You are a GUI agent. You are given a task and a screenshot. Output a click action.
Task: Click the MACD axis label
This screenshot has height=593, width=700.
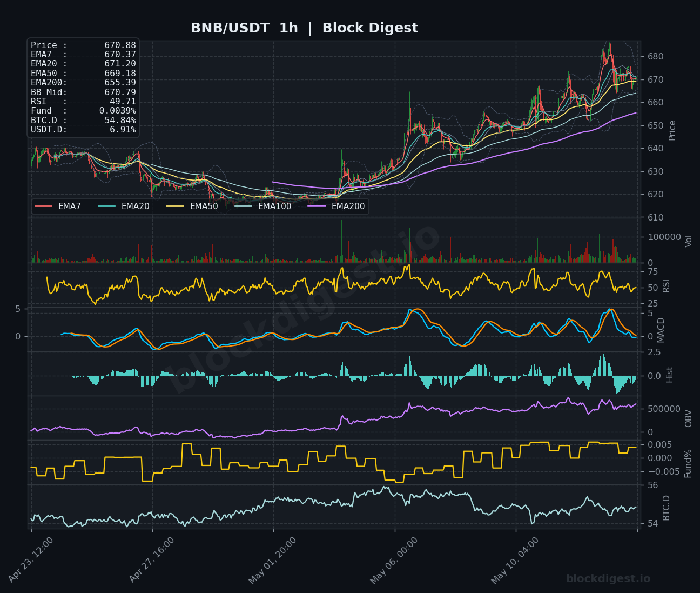click(661, 330)
